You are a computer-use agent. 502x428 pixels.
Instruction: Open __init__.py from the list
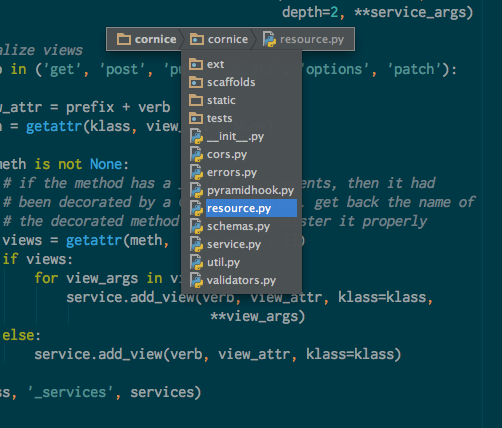point(241,136)
